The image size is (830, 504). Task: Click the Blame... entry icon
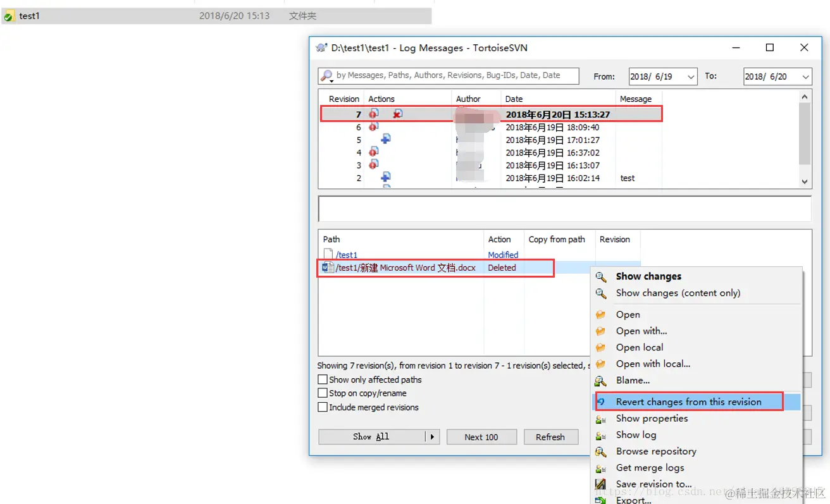tap(601, 381)
